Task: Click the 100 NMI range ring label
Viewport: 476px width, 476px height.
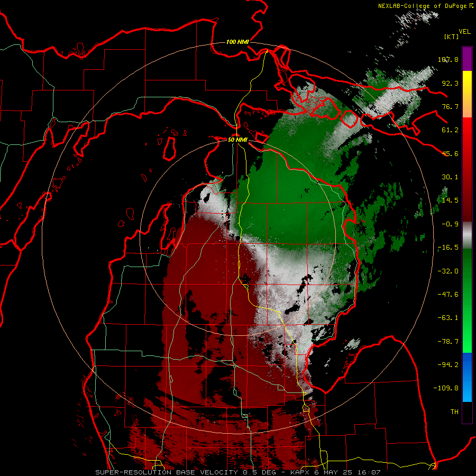Action: coord(237,42)
